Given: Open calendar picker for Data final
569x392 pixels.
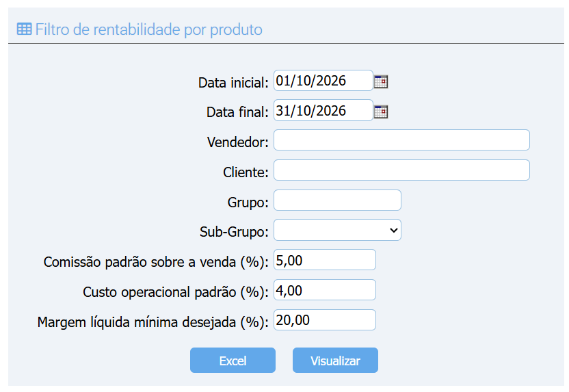Looking at the screenshot, I should 381,112.
